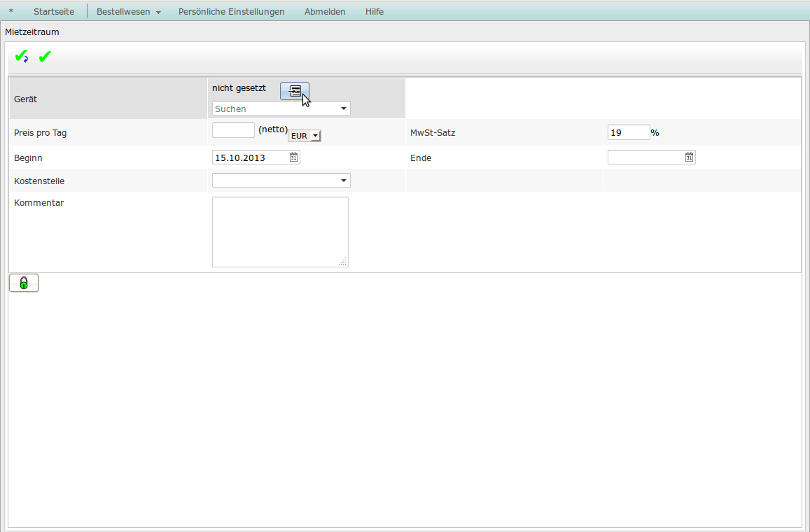Open Persönliche Einstellungen
This screenshot has width=810, height=532.
[231, 12]
